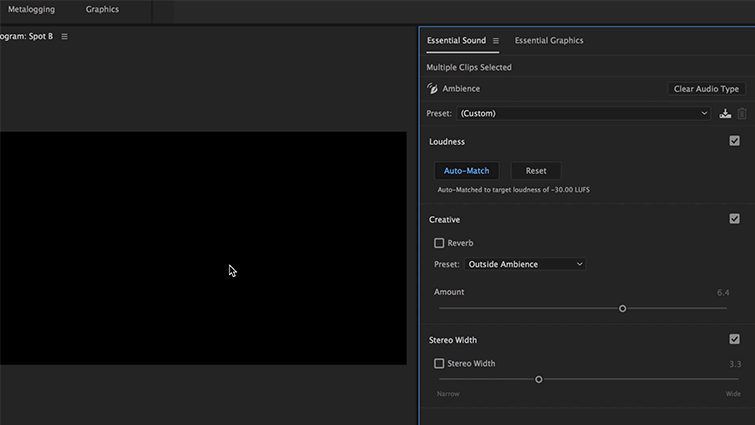Viewport: 755px width, 425px height.
Task: Disable the Creative section checkbox
Action: (735, 219)
